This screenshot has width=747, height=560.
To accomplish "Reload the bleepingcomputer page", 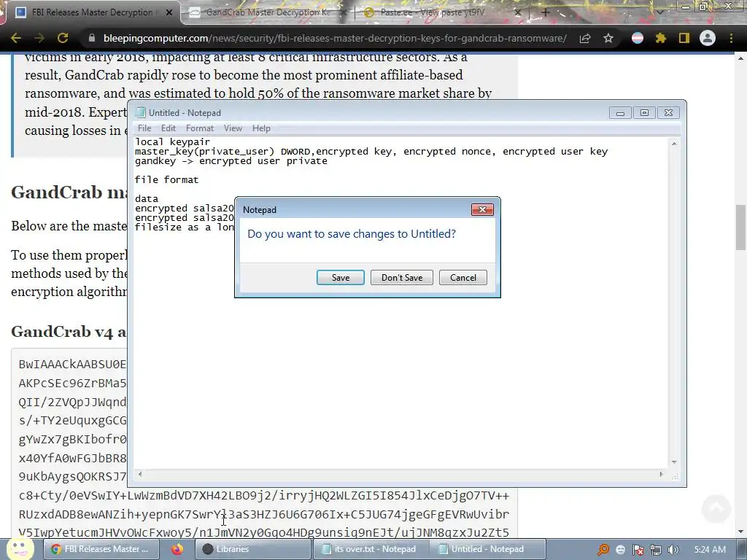I will [63, 38].
